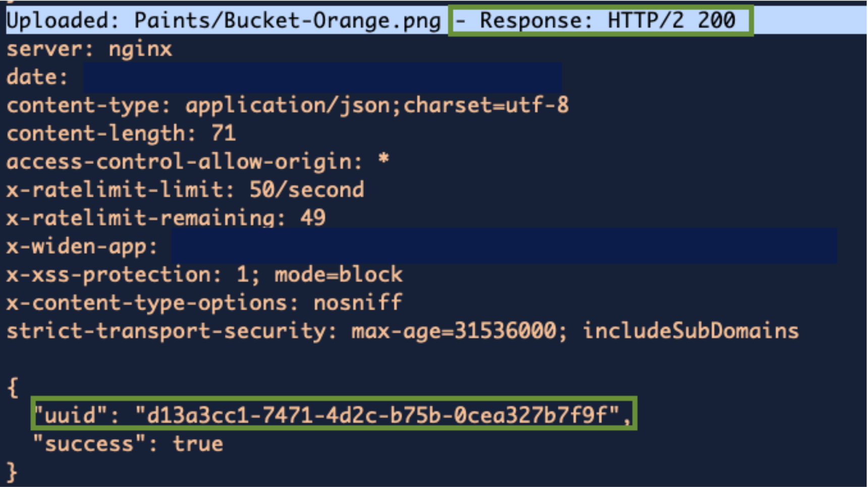Click the nosniff value text
The height and width of the screenshot is (487, 868).
pyautogui.click(x=358, y=303)
